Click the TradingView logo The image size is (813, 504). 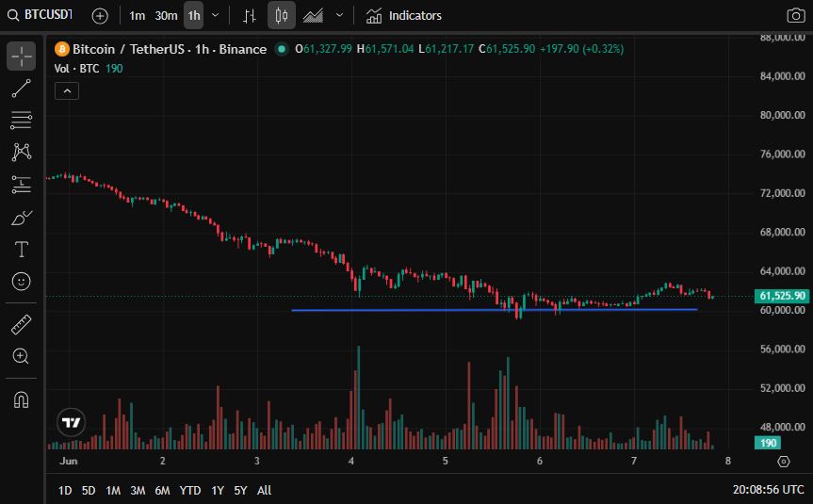(x=71, y=423)
